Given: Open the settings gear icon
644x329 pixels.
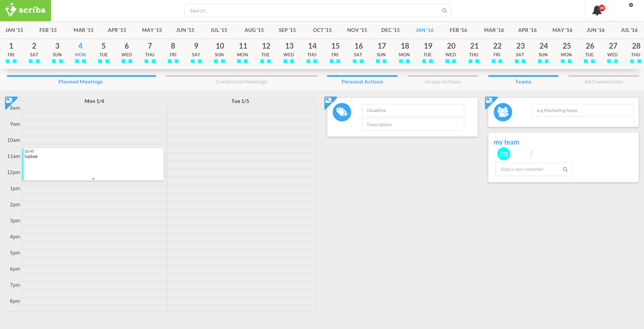Looking at the screenshot, I should point(631,5).
